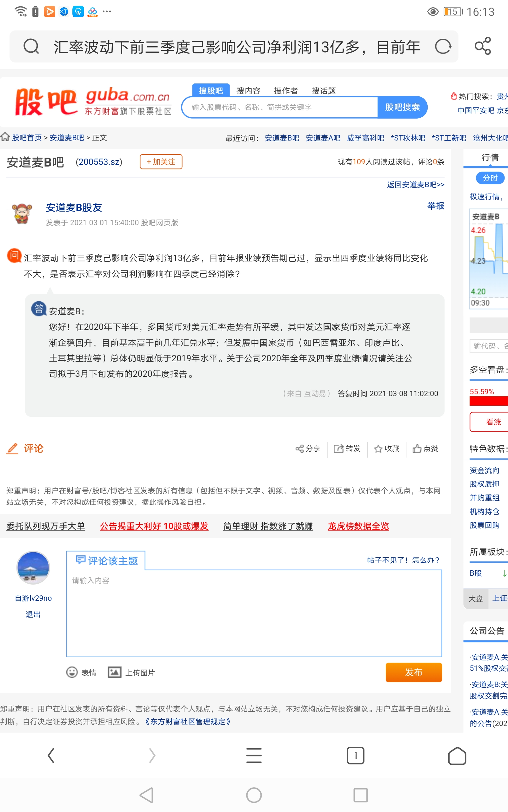The image size is (508, 812).
Task: Open the 安道麦B吧 breadcrumb link
Action: point(67,138)
